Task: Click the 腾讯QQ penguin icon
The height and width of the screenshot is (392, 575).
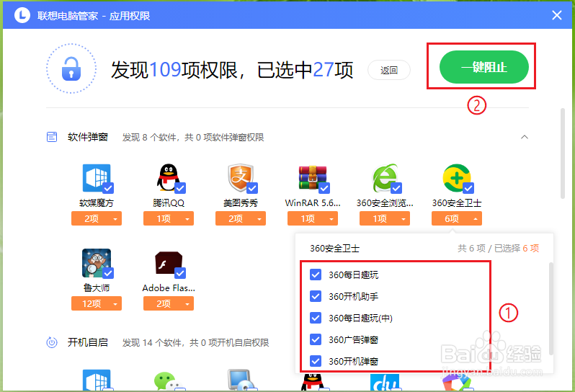Action: tap(169, 178)
